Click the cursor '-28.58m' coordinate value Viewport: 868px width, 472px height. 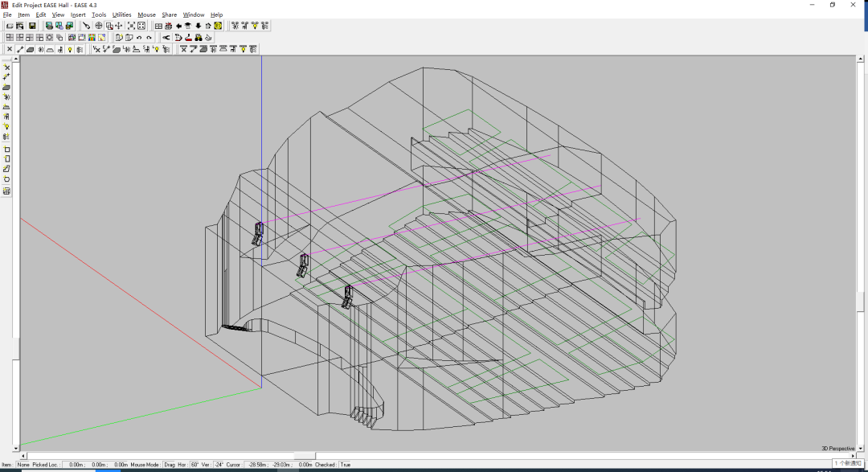point(258,465)
